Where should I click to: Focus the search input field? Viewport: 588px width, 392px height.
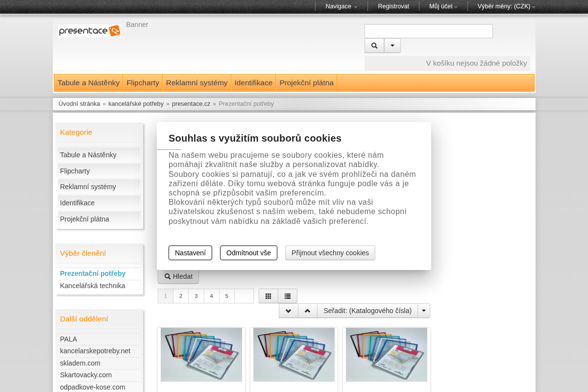point(429,31)
